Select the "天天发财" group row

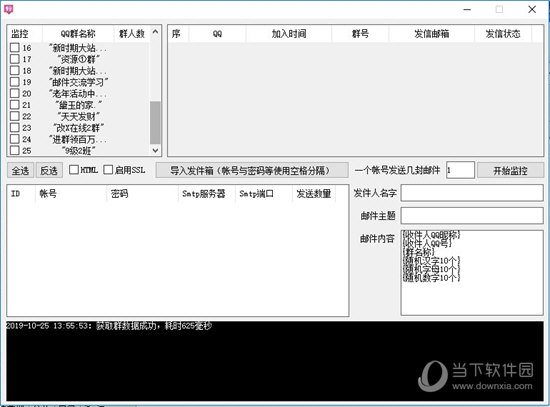point(78,116)
